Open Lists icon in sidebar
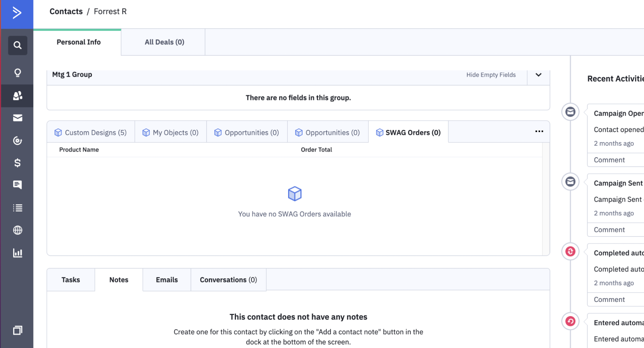 pyautogui.click(x=17, y=208)
